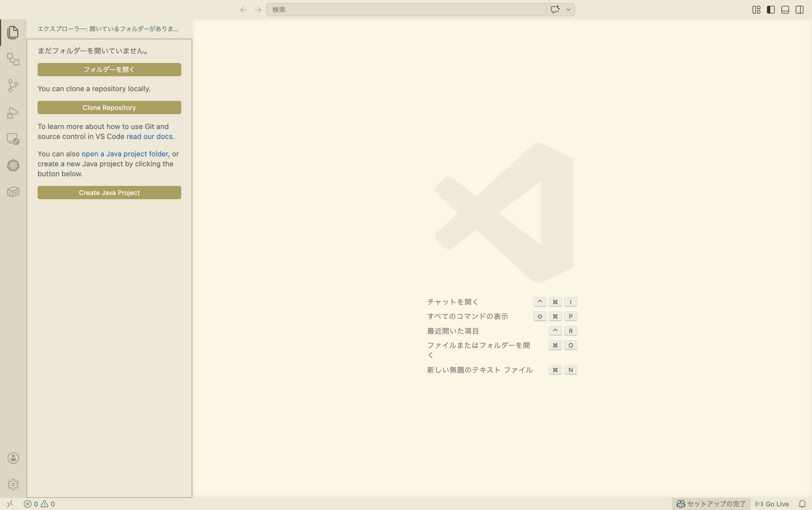Click the 検索 command center field
The image size is (812, 510).
(405, 10)
